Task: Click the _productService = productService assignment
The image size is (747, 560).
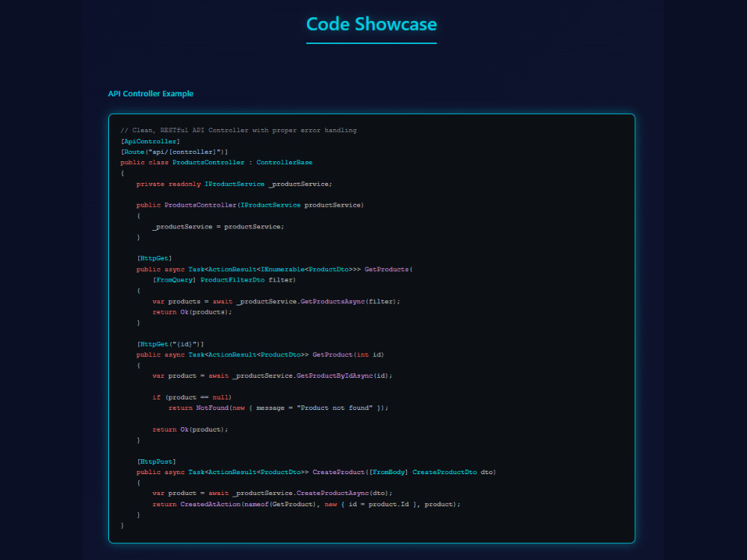Action: 218,227
